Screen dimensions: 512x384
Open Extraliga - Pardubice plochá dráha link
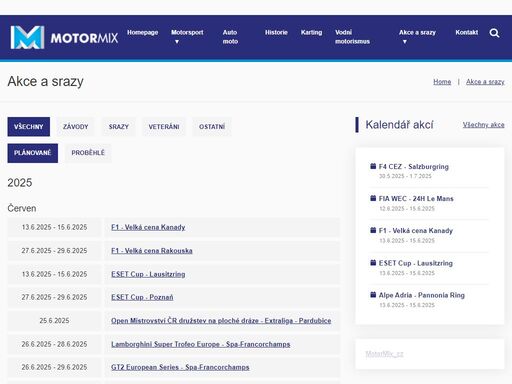pos(221,321)
